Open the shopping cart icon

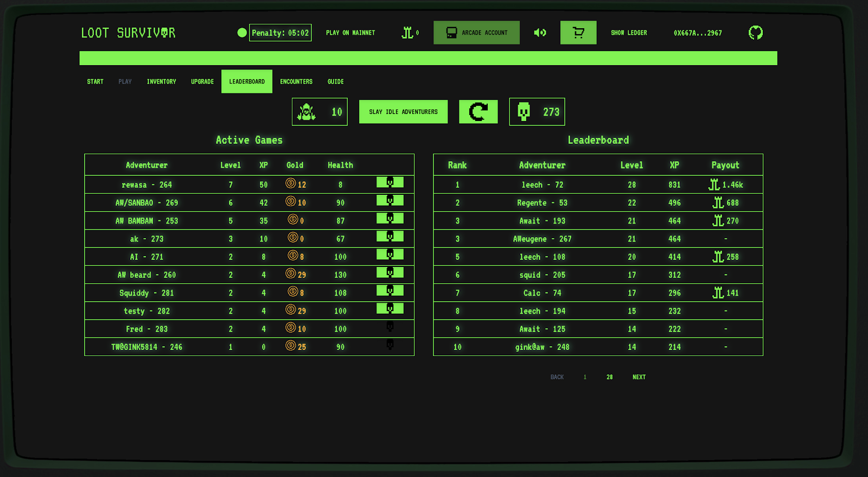pyautogui.click(x=578, y=33)
